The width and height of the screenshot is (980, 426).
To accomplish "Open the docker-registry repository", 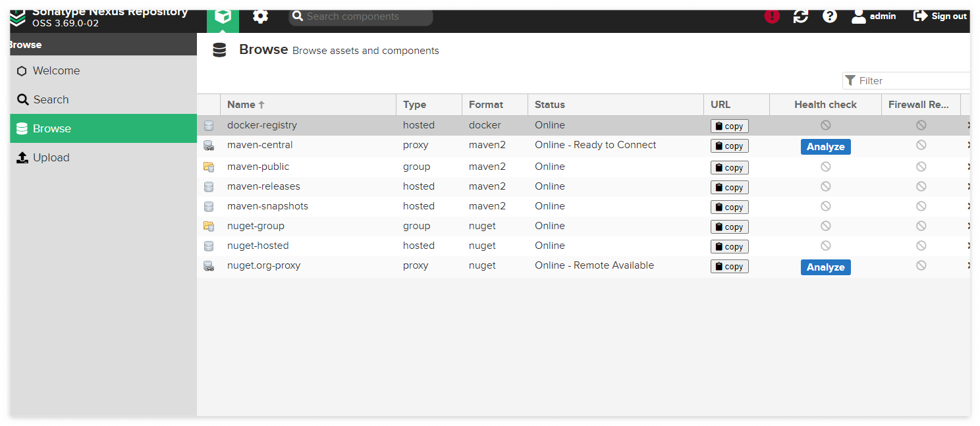I will [x=262, y=125].
